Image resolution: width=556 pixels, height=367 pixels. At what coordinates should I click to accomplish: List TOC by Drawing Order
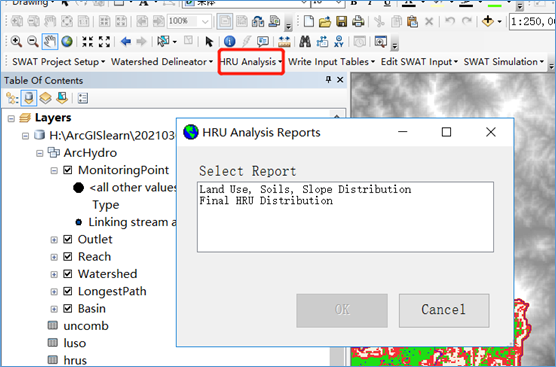[x=12, y=98]
